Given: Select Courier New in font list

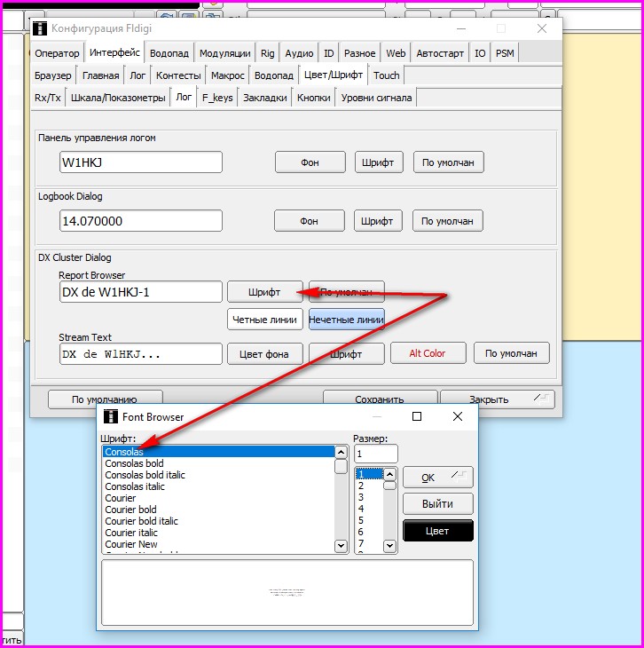Looking at the screenshot, I should (131, 544).
